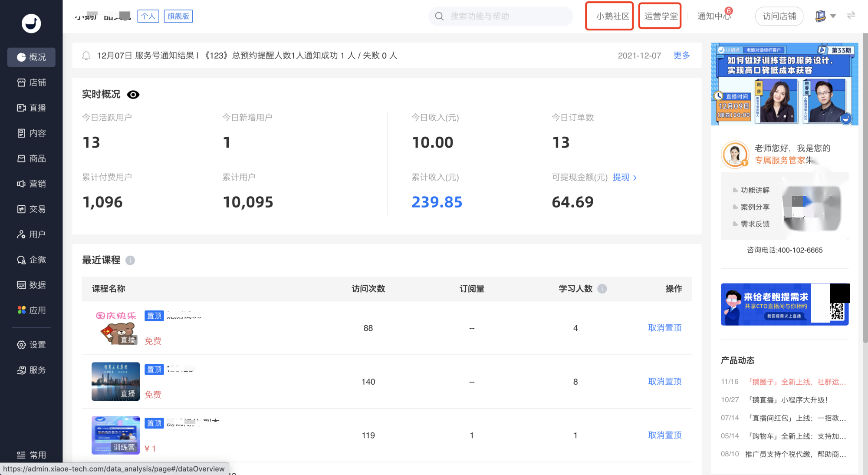
Task: Click 取消置顶 for the 88-visits course
Action: (664, 328)
